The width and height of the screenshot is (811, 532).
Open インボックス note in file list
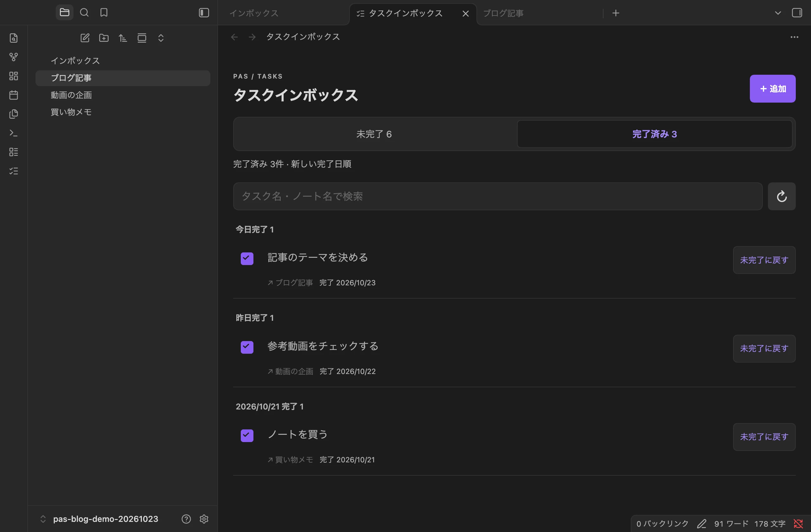(x=123, y=60)
